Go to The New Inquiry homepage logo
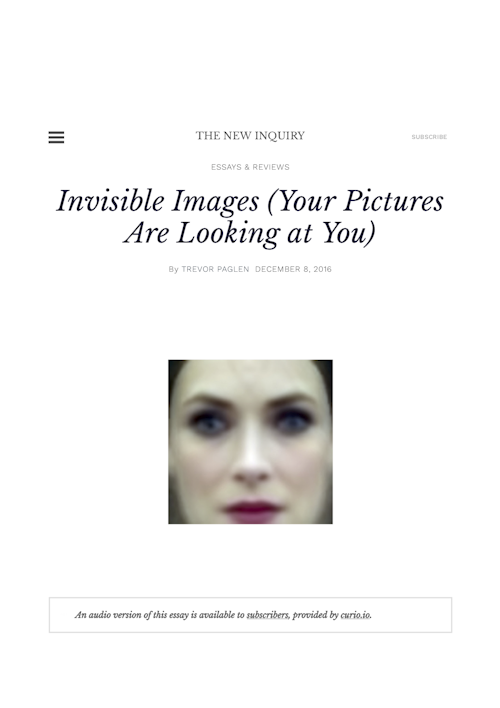The width and height of the screenshot is (500, 708). (x=250, y=136)
